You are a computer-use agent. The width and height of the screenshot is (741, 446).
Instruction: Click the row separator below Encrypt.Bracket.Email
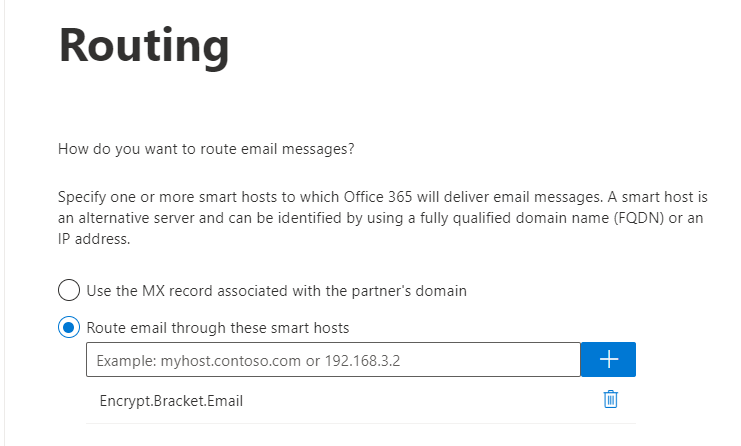[x=361, y=423]
